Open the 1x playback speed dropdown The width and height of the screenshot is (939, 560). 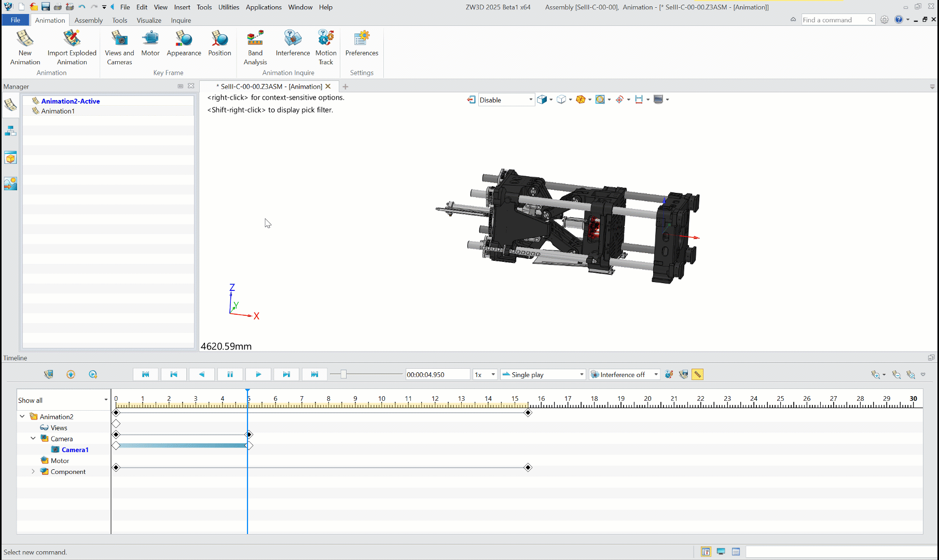tap(493, 374)
